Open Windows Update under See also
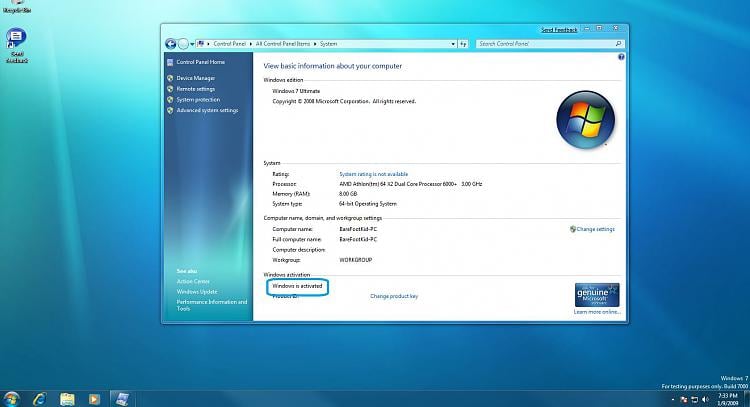This screenshot has height=407, width=750. tap(197, 292)
